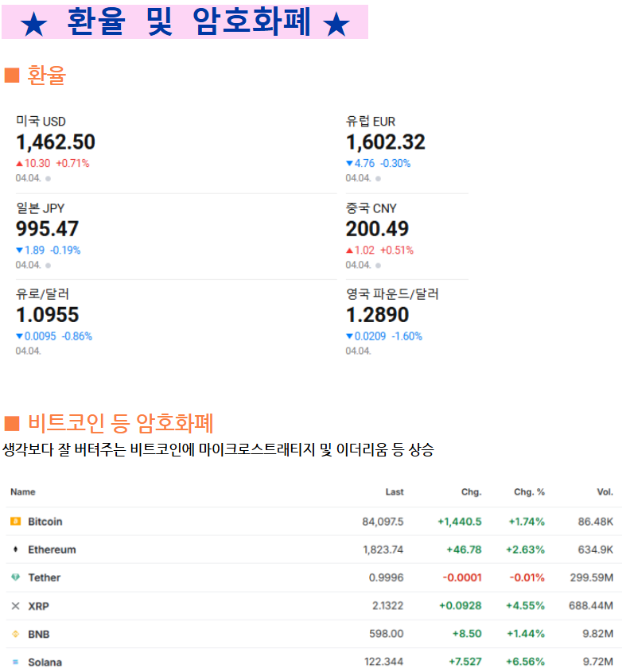Click the Bitcoin coin icon
The height and width of the screenshot is (672, 626).
[x=15, y=521]
